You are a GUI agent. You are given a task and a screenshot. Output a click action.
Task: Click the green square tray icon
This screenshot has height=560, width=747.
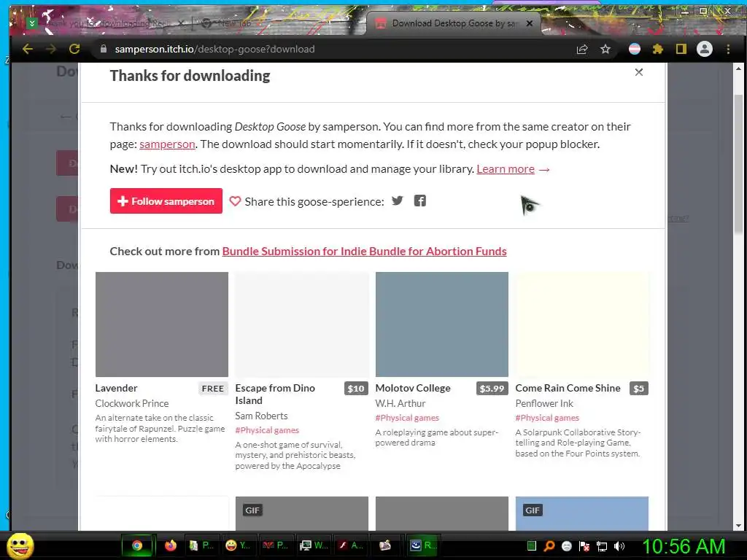click(x=532, y=546)
